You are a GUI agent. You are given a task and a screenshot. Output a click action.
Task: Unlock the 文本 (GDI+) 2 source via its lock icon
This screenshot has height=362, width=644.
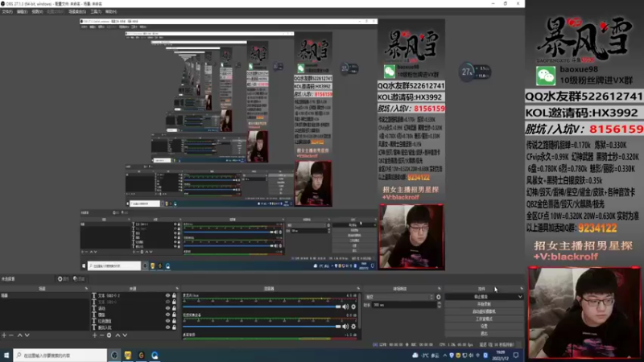click(174, 295)
